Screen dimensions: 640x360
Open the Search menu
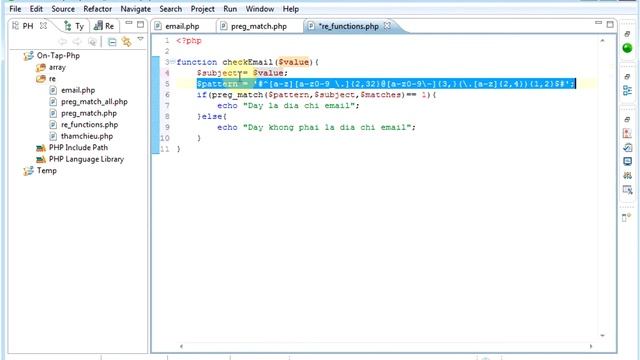click(x=171, y=9)
